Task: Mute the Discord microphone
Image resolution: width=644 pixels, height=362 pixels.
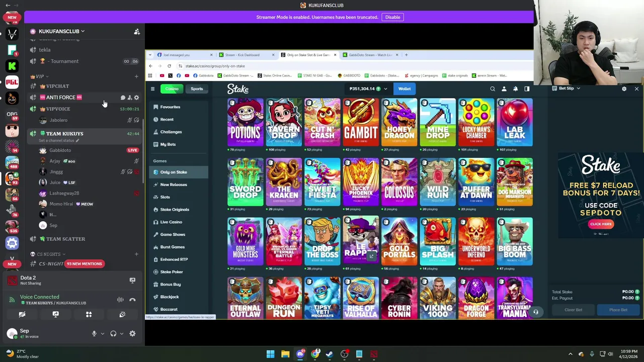Action: (94, 333)
